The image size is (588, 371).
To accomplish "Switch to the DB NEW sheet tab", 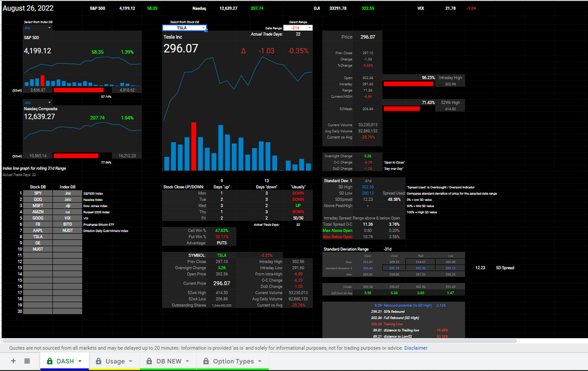I will pyautogui.click(x=168, y=361).
